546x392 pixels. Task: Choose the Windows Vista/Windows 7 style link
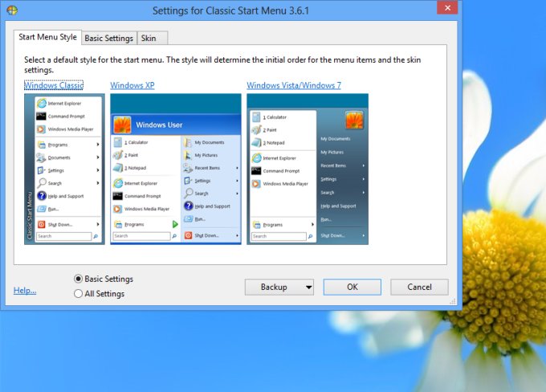pos(294,85)
